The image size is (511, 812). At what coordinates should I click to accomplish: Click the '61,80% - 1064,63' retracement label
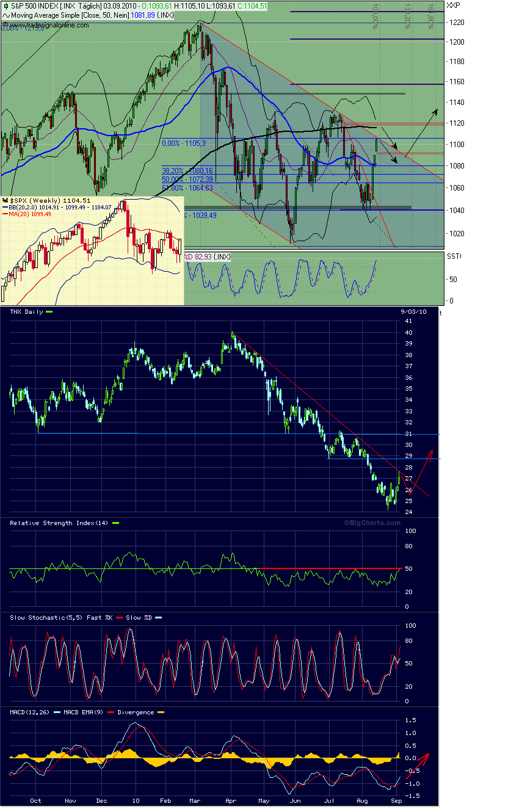click(187, 188)
